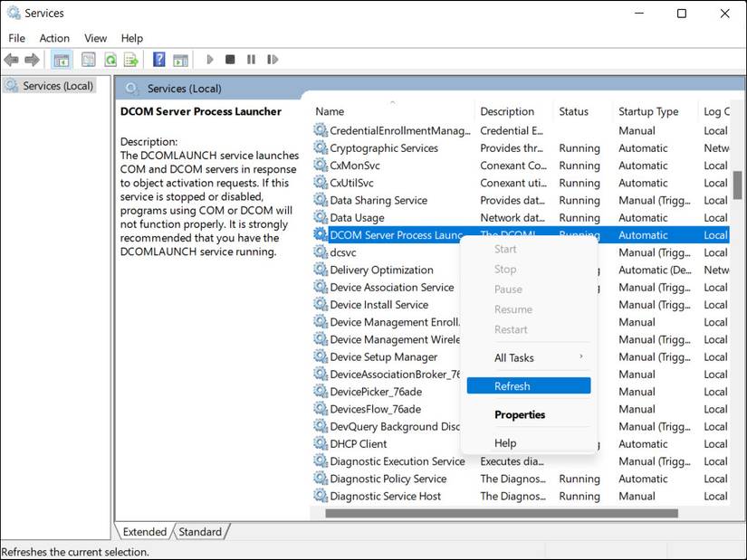
Task: Sort list by Startup Type column header
Action: click(648, 112)
